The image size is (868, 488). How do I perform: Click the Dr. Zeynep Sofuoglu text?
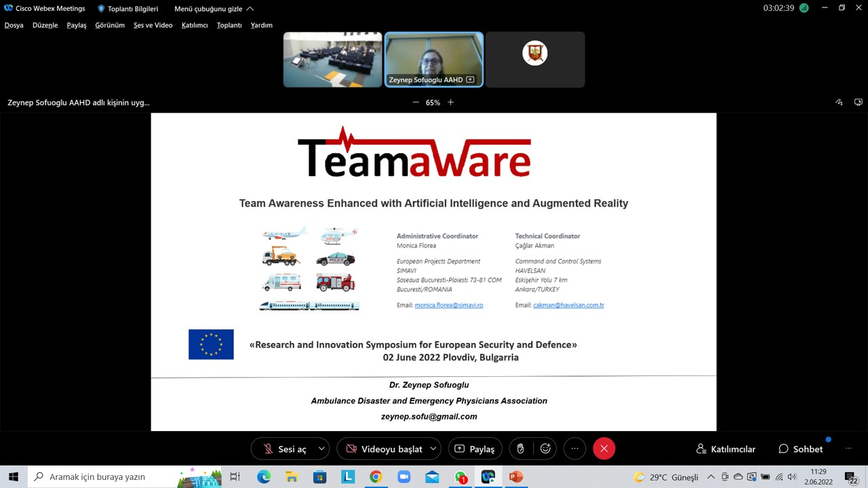pos(429,385)
